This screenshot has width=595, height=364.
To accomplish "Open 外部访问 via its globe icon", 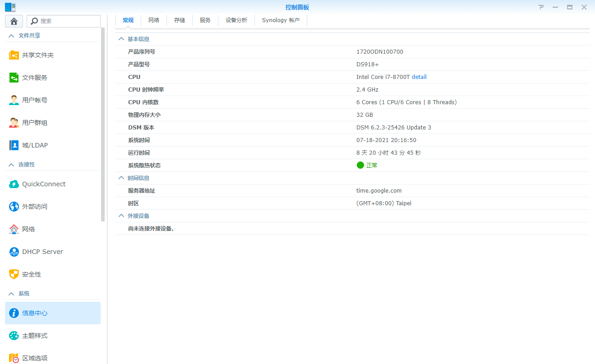I will (x=14, y=207).
